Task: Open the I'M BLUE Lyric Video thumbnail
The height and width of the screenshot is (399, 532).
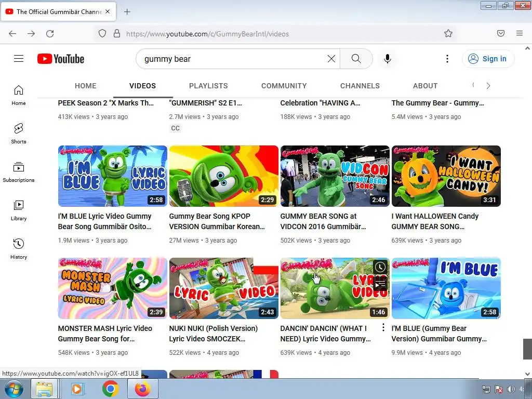Action: 113,176
